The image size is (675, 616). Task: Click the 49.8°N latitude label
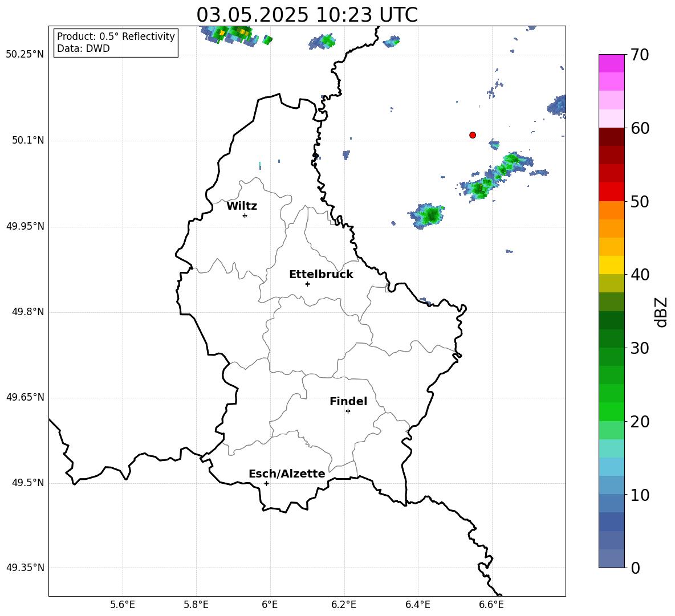[x=28, y=312]
